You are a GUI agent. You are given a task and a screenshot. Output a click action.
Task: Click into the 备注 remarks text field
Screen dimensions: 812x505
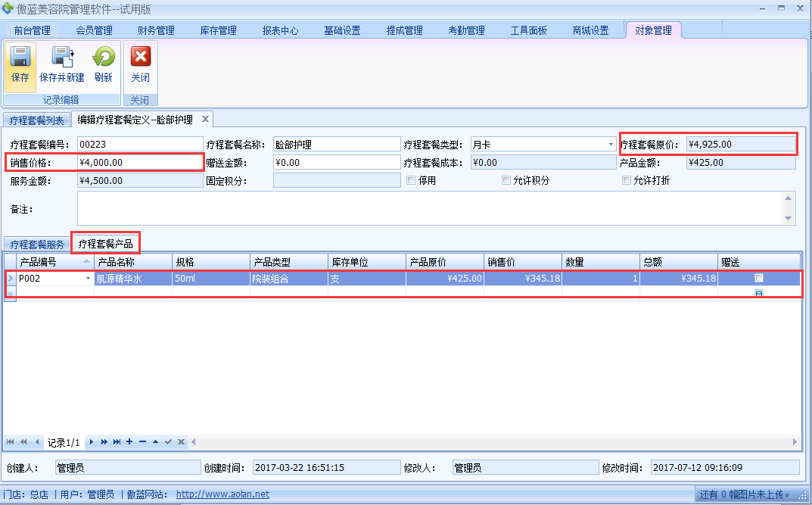point(430,207)
